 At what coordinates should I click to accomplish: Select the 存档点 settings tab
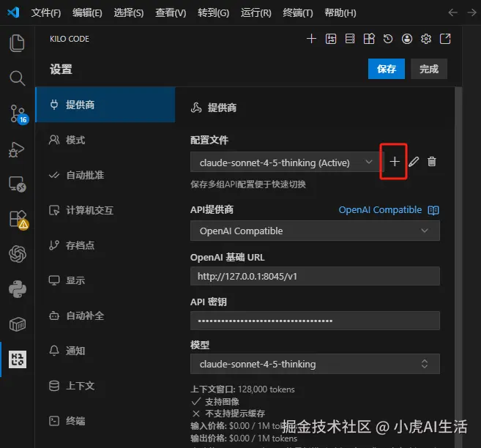pyautogui.click(x=105, y=245)
